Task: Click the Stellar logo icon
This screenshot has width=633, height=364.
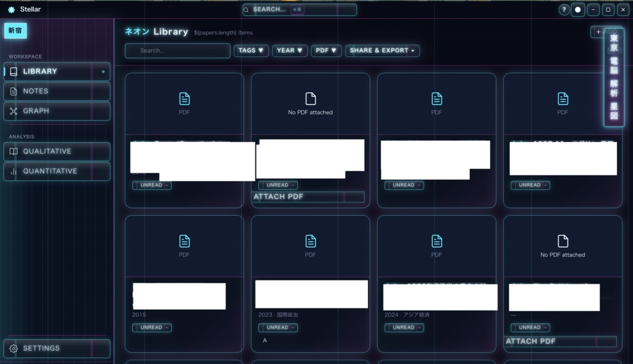Action: pyautogui.click(x=11, y=10)
